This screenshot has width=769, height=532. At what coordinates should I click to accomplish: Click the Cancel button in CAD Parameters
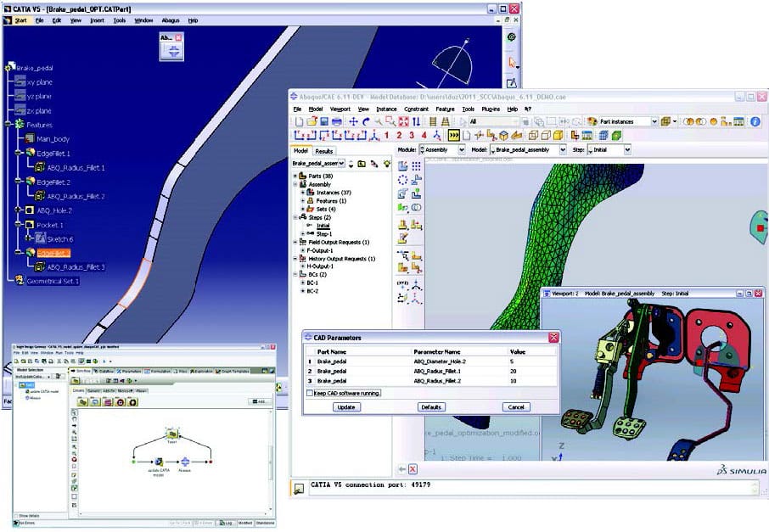point(516,407)
